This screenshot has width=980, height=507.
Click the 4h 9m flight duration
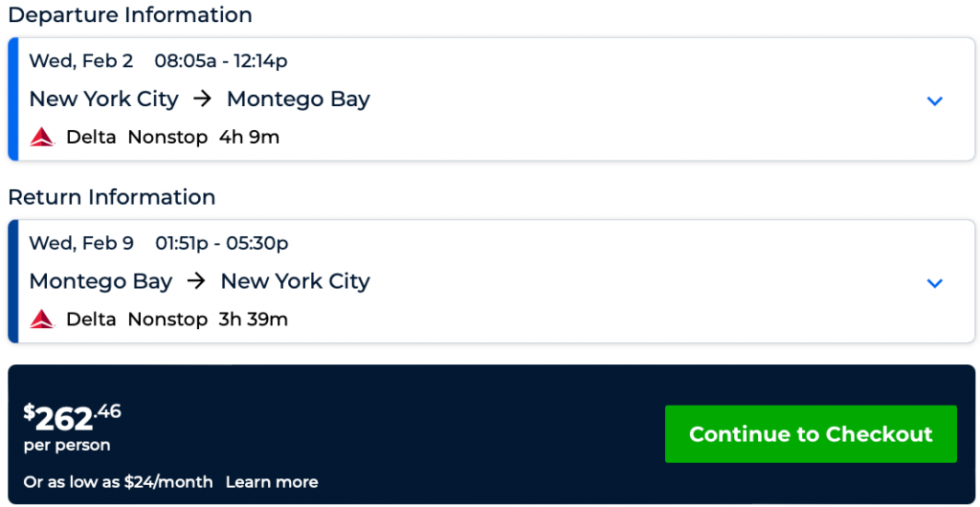click(249, 137)
